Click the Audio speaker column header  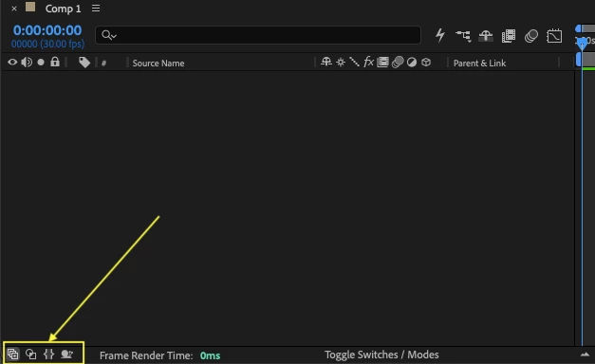27,62
